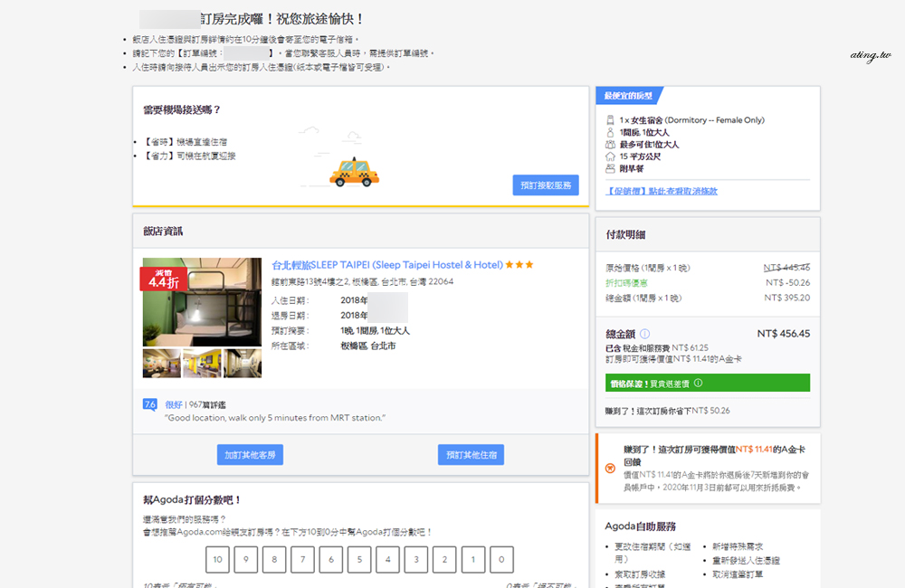Open the 促銷價 cancellation policy link
The width and height of the screenshot is (905, 588).
[x=662, y=192]
